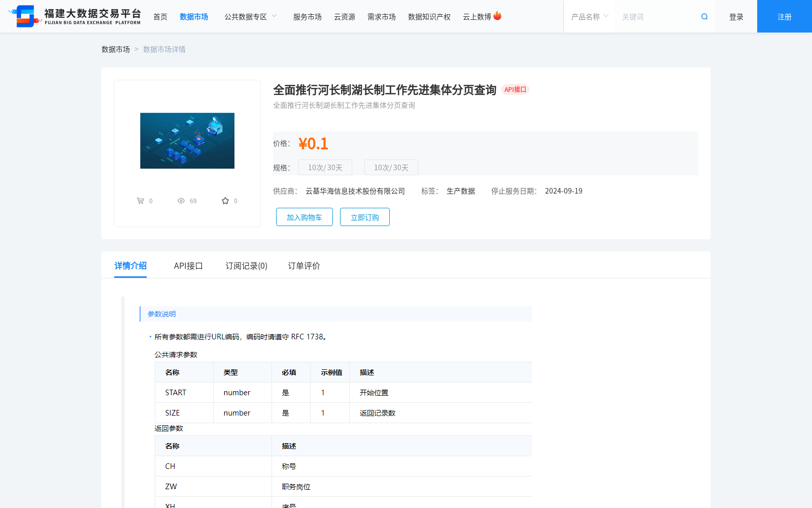
Task: Click the star favorite icon
Action: point(225,201)
